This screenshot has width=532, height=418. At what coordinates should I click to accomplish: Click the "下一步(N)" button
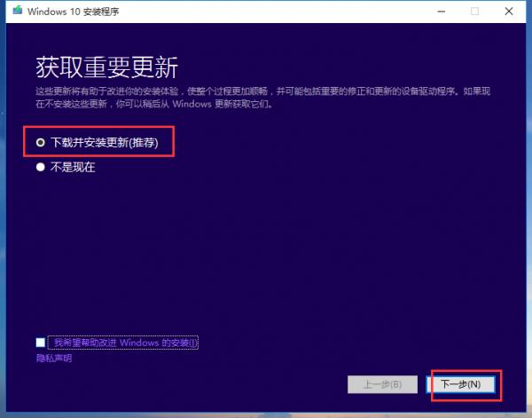click(460, 384)
